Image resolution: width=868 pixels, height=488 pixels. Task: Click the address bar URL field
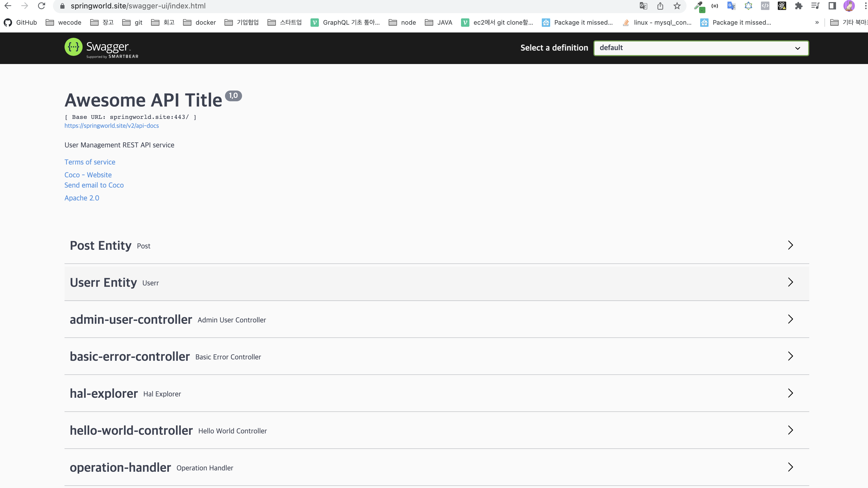(303, 6)
